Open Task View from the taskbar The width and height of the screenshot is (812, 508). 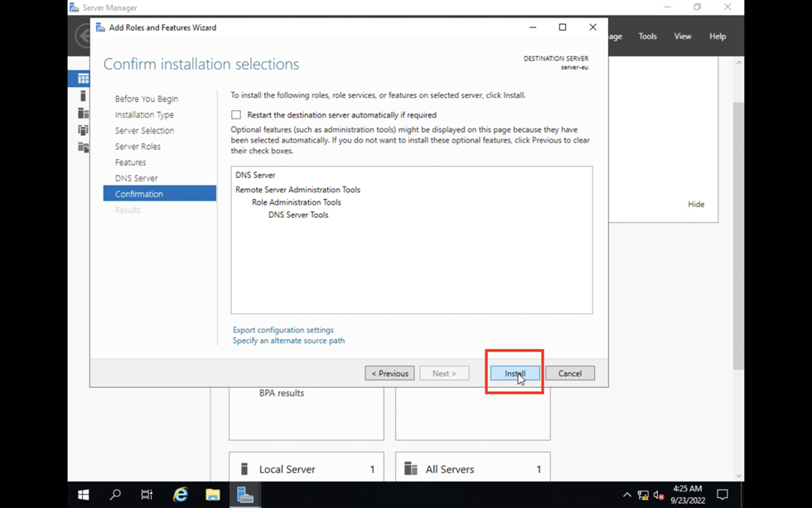coord(147,495)
